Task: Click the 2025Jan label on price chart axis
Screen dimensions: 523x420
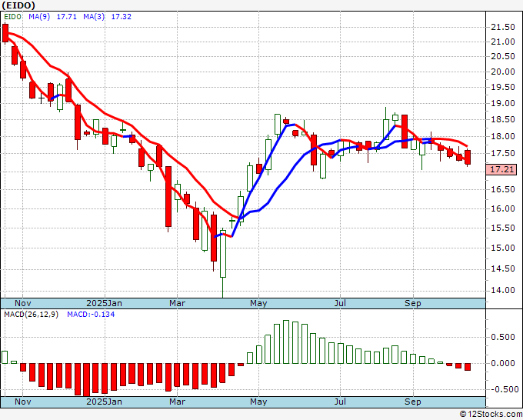Action: [104, 303]
